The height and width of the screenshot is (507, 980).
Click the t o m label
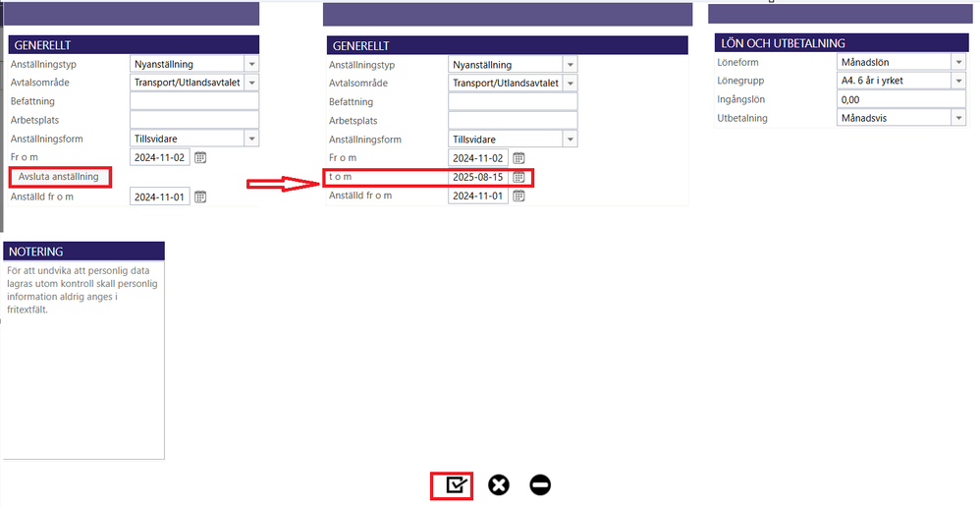point(341,177)
